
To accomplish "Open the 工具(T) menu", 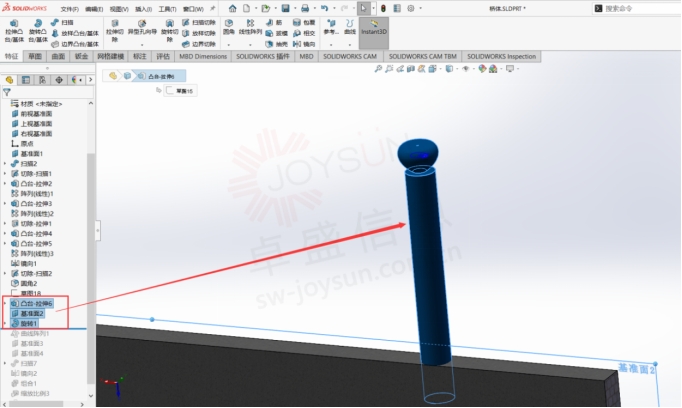I will [x=167, y=9].
